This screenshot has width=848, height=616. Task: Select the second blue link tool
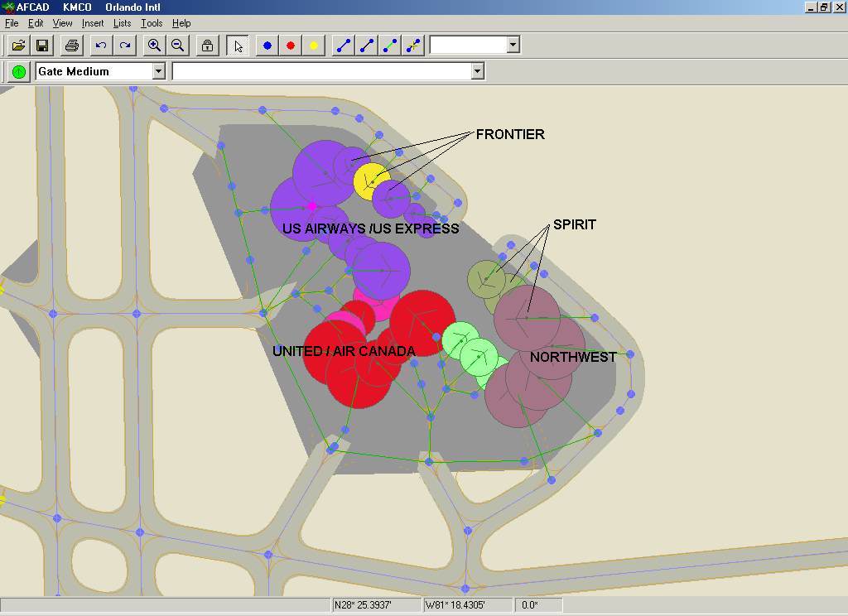[x=367, y=46]
